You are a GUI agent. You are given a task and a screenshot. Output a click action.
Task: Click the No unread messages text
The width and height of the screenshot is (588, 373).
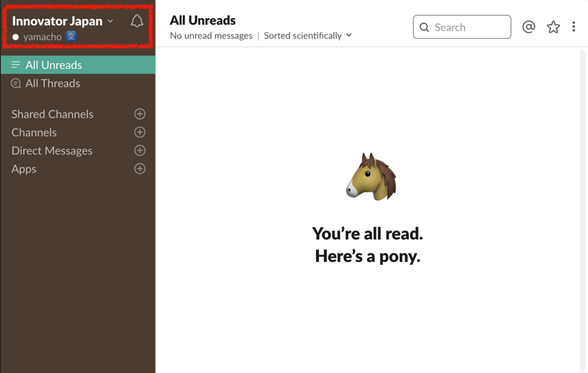(x=211, y=36)
